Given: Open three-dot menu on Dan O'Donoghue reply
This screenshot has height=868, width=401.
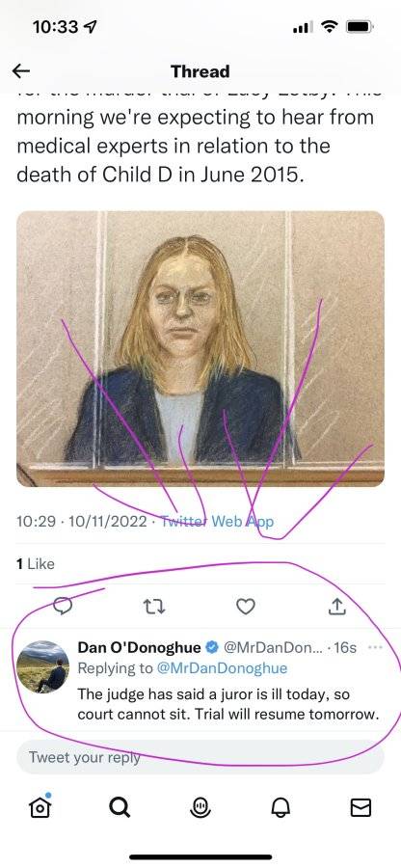Looking at the screenshot, I should [375, 647].
